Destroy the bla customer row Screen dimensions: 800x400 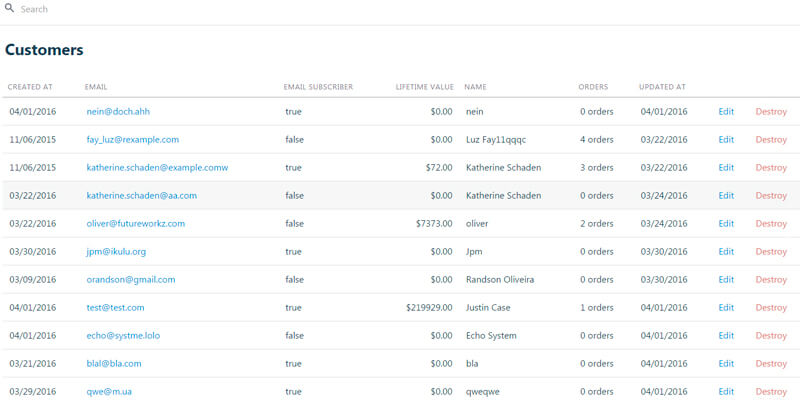[771, 364]
